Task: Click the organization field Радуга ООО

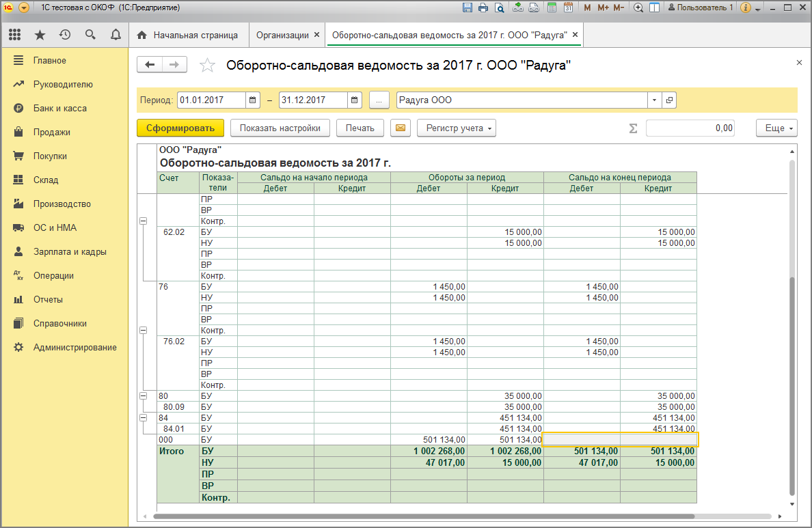Action: 522,100
